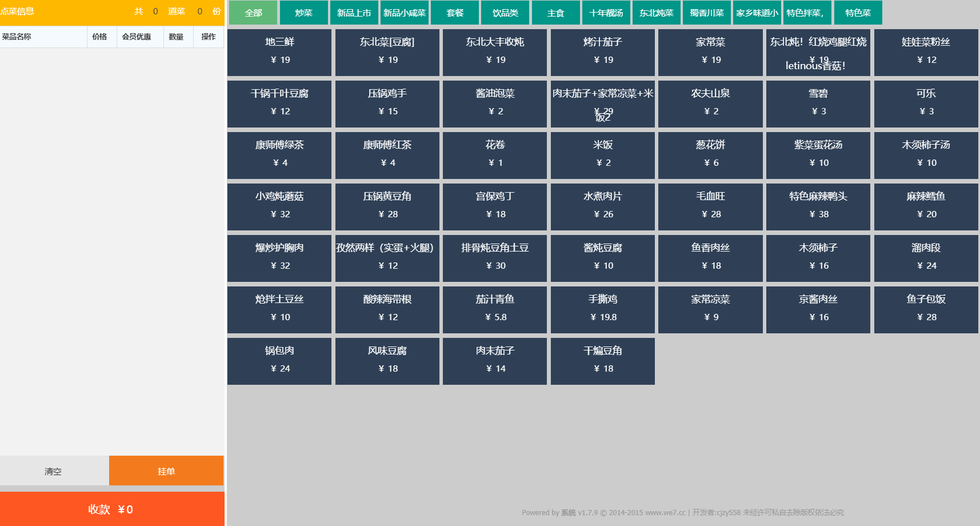Add 锅包肉 ¥24 to the order
The height and width of the screenshot is (526, 980).
[279, 361]
